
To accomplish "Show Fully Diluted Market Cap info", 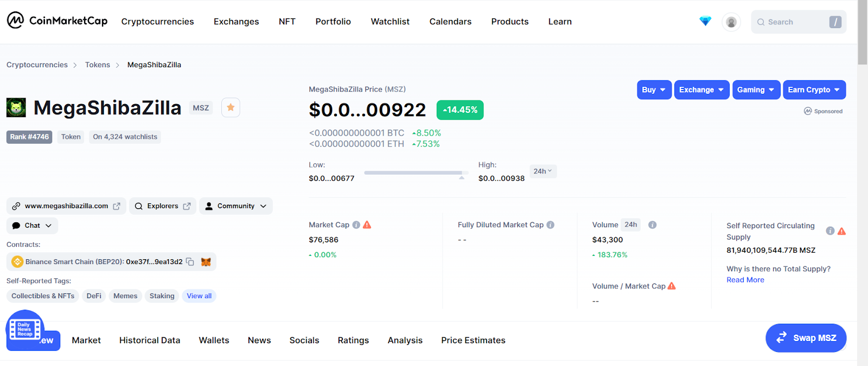I will click(x=550, y=224).
